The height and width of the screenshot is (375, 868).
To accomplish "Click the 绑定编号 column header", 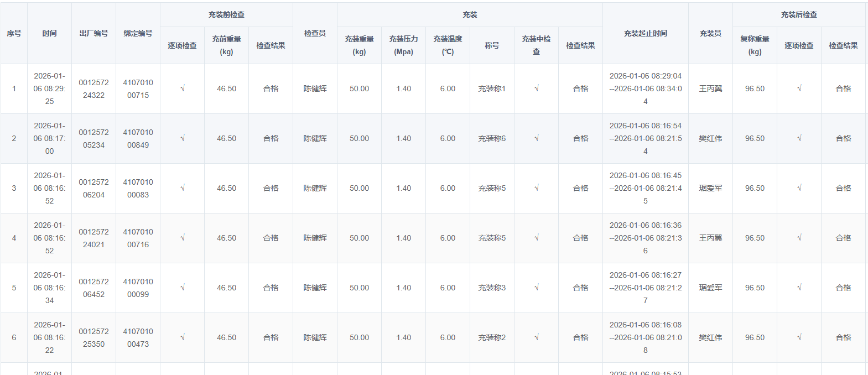I will coord(138,33).
